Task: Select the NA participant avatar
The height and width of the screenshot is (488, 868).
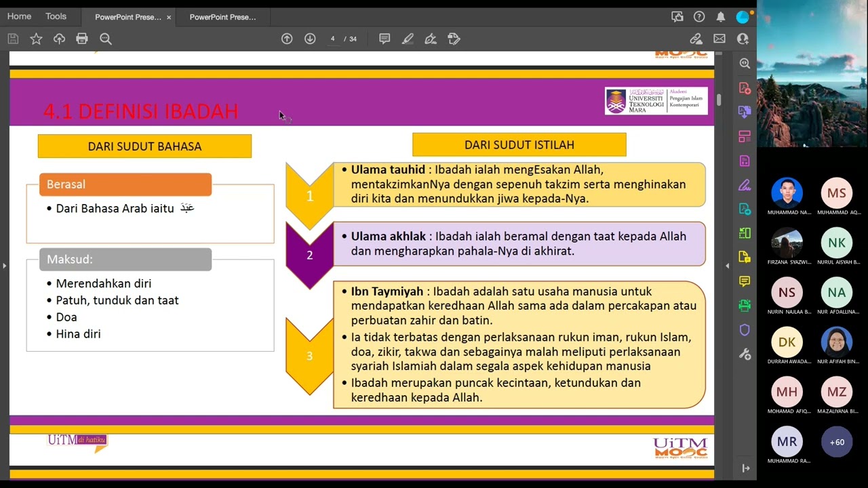Action: coord(837,292)
